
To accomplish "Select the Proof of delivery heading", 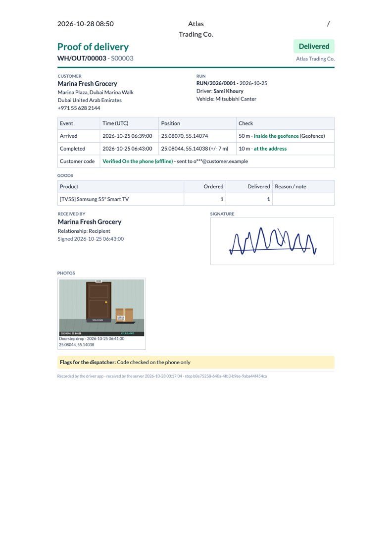I will 93,47.
